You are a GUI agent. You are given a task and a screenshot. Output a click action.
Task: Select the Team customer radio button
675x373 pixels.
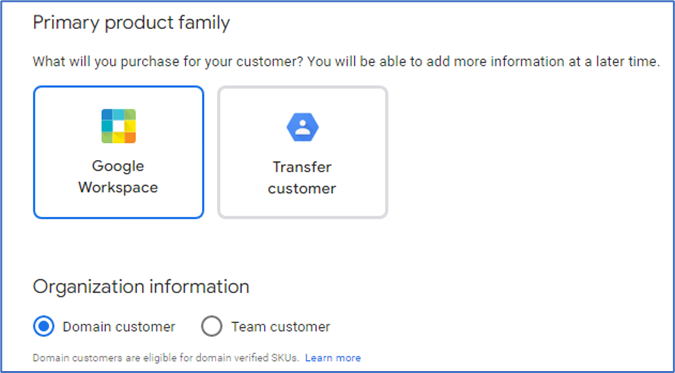tap(212, 326)
